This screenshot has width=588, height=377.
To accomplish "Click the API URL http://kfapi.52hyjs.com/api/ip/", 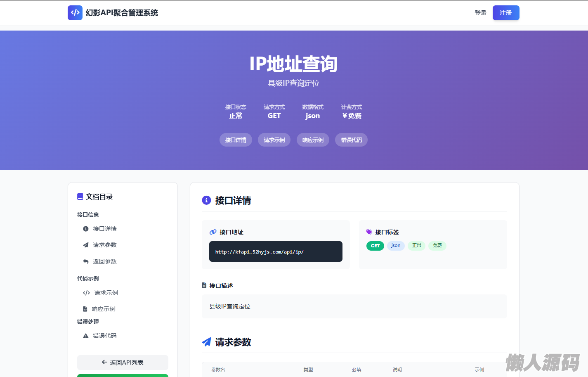I will click(260, 252).
